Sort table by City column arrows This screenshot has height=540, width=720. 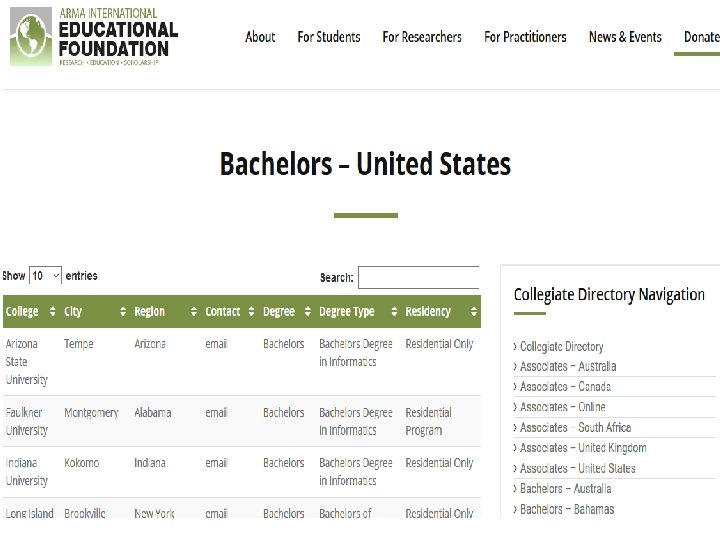(123, 311)
